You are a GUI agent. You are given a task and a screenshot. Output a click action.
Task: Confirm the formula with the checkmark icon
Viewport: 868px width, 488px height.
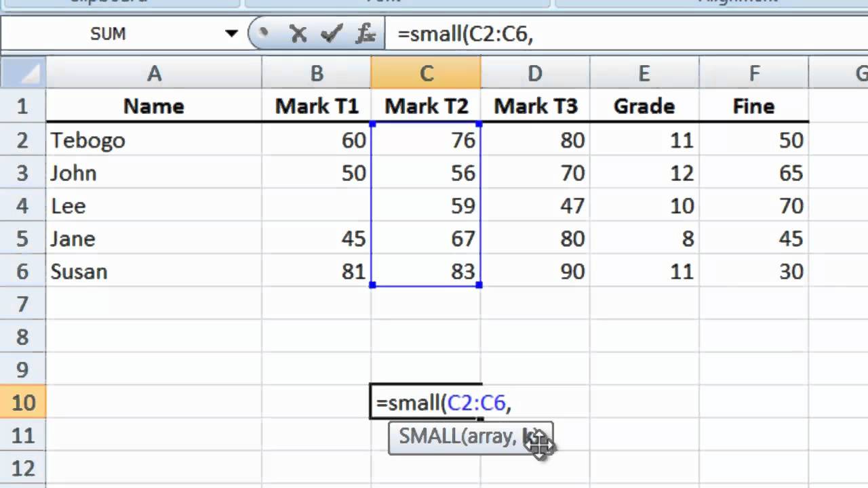pos(331,34)
